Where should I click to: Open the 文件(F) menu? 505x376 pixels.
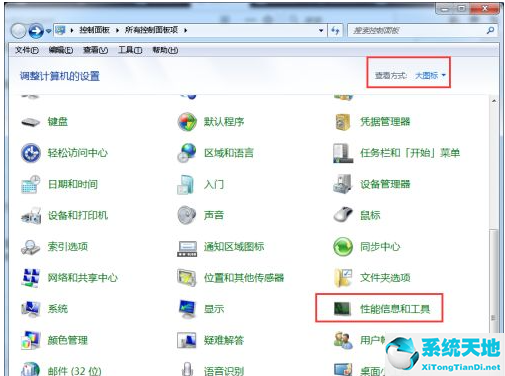pyautogui.click(x=27, y=50)
